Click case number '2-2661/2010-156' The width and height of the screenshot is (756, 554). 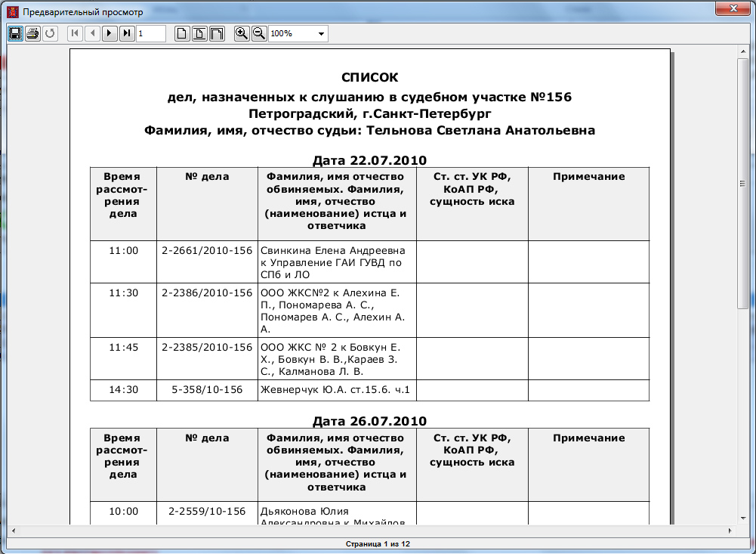[x=208, y=250]
